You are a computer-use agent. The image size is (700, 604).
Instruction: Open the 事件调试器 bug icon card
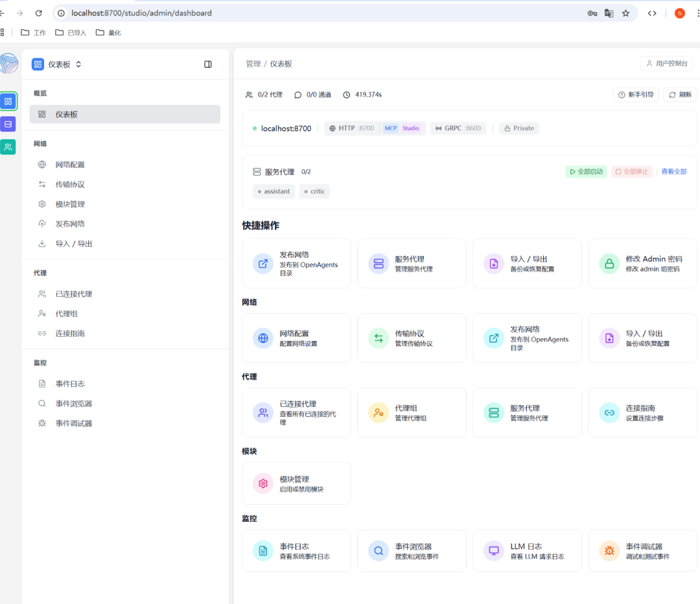pos(642,551)
